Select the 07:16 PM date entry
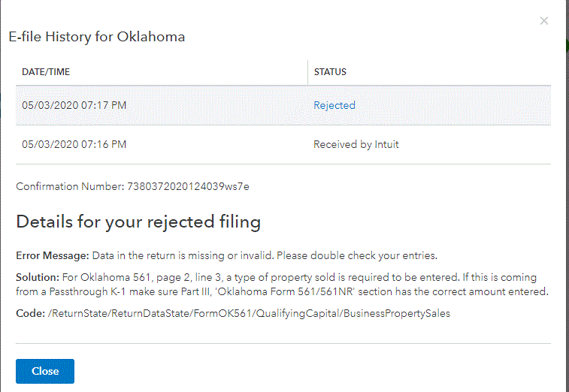569x392 pixels. 74,144
